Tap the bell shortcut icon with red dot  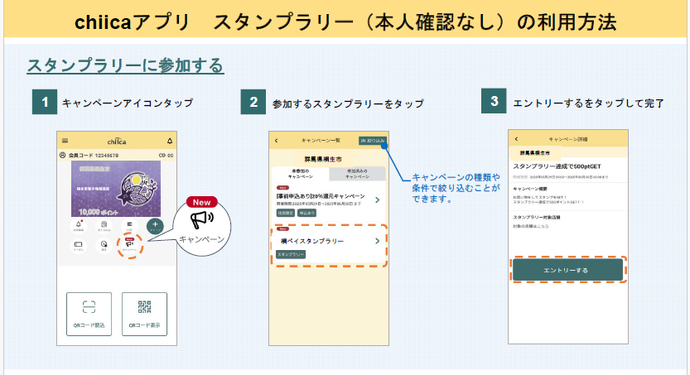79,226
